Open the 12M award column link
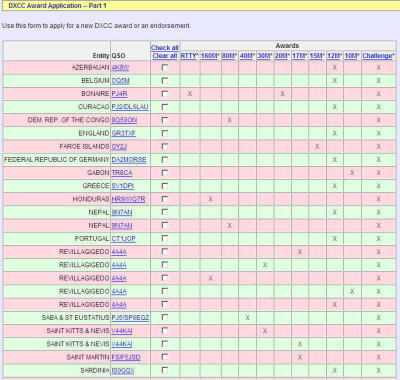This screenshot has width=400, height=380. pos(334,56)
